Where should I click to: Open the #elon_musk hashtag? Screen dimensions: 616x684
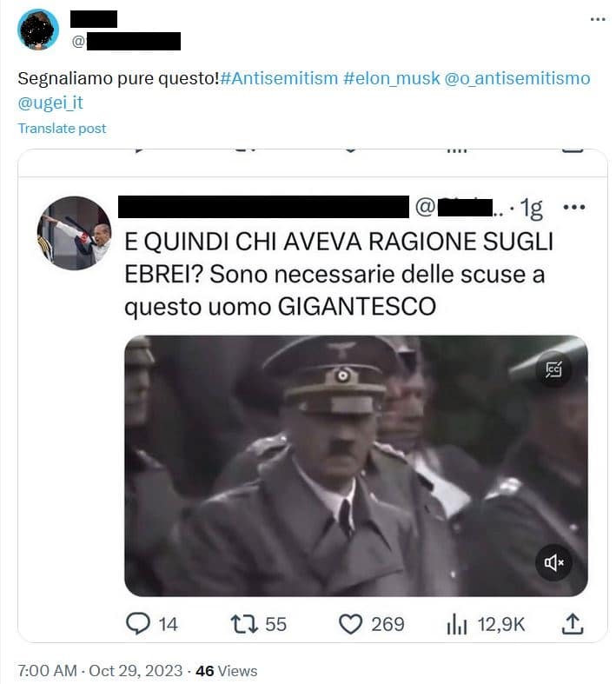(392, 78)
